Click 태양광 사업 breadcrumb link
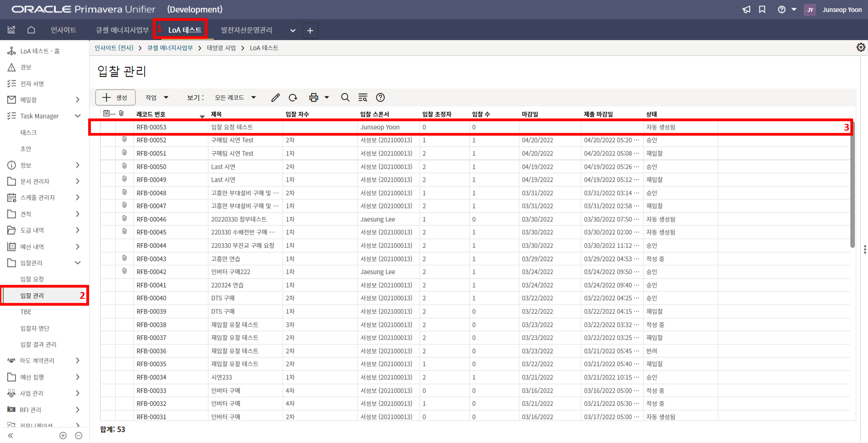Image resolution: width=868 pixels, height=443 pixels. 221,48
